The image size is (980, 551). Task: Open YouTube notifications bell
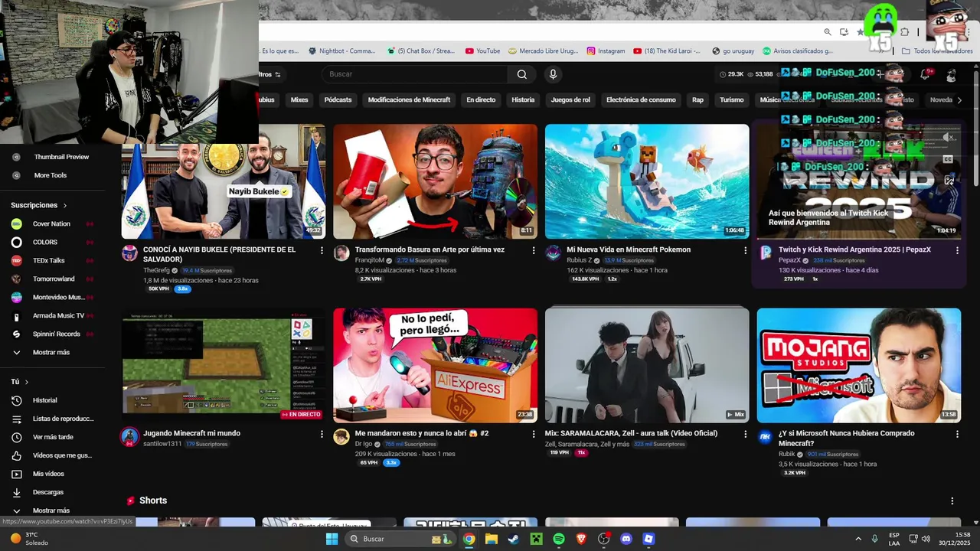pyautogui.click(x=925, y=74)
